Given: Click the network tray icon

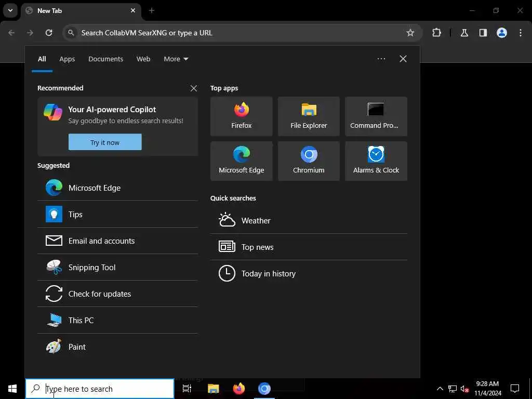Looking at the screenshot, I should (453, 389).
